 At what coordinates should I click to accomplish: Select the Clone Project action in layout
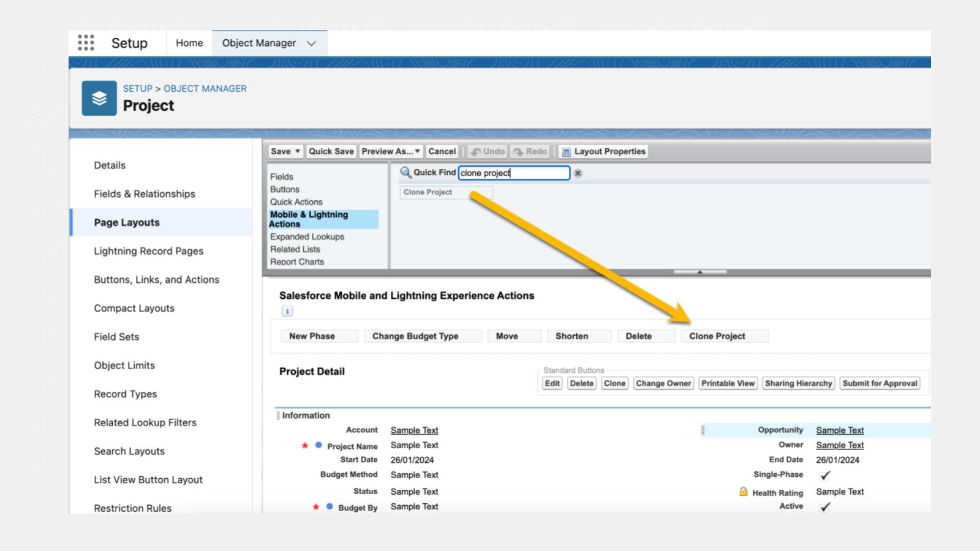coord(725,336)
